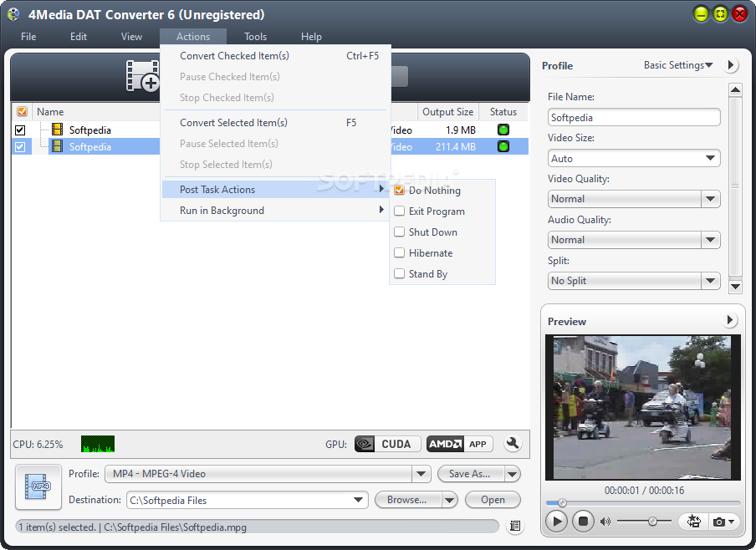Click the green status indicator of first row
This screenshot has width=756, height=550.
click(503, 130)
